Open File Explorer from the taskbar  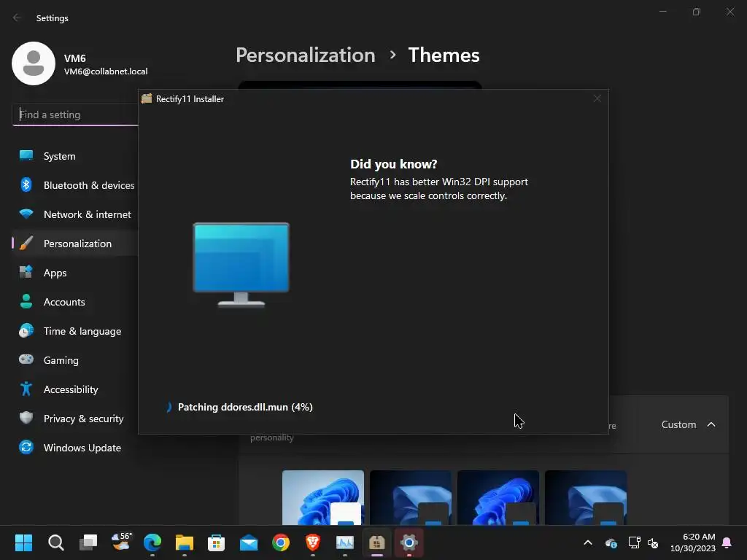[185, 542]
